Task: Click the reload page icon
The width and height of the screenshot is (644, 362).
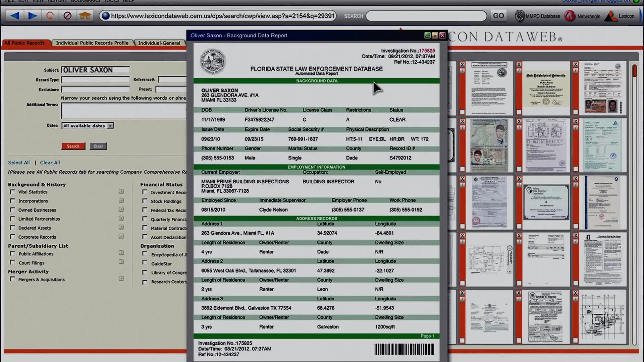Action: click(x=50, y=16)
